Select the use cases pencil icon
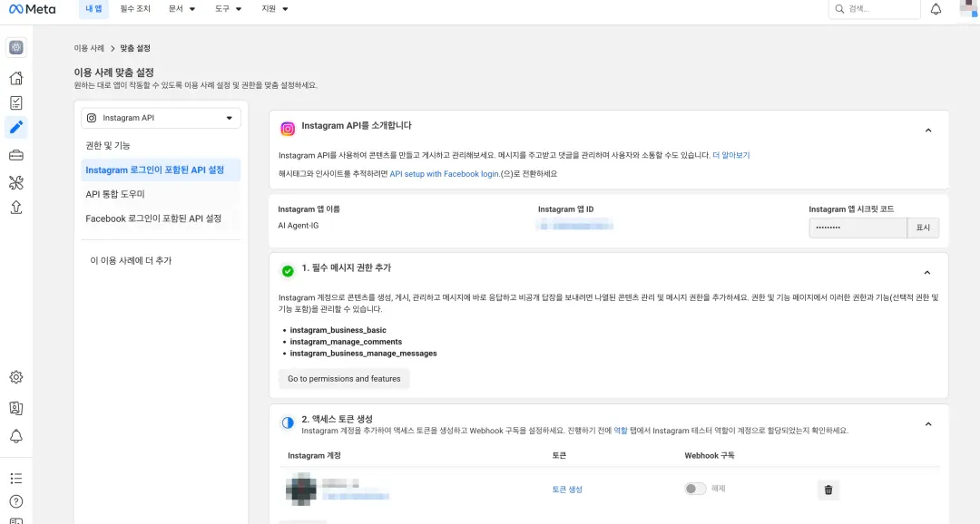This screenshot has height=524, width=980. pos(16,128)
